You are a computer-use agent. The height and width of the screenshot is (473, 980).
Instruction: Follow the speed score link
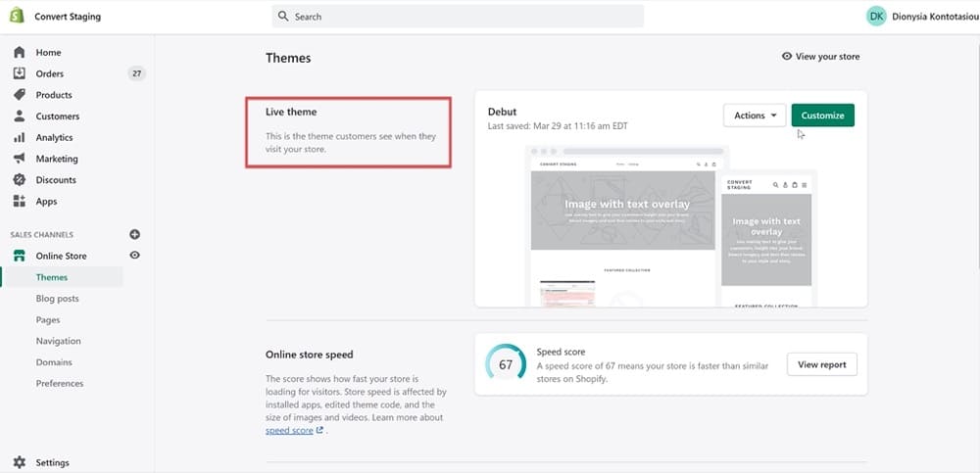(x=290, y=430)
